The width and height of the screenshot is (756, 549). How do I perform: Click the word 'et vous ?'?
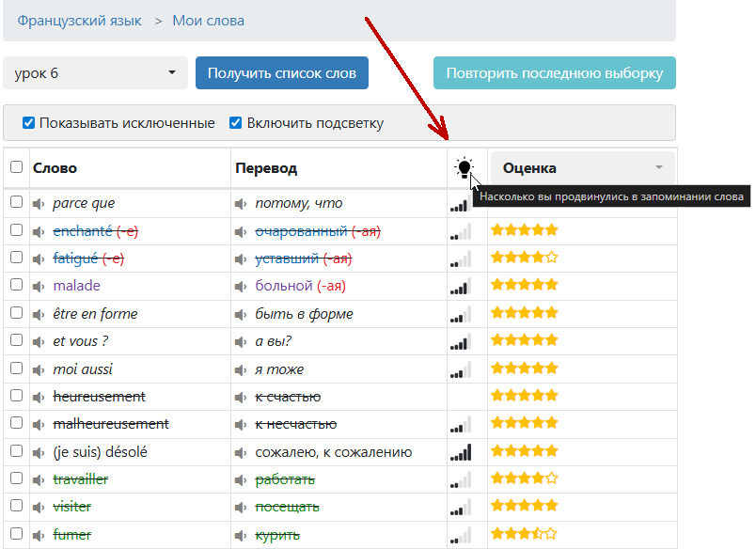click(81, 341)
